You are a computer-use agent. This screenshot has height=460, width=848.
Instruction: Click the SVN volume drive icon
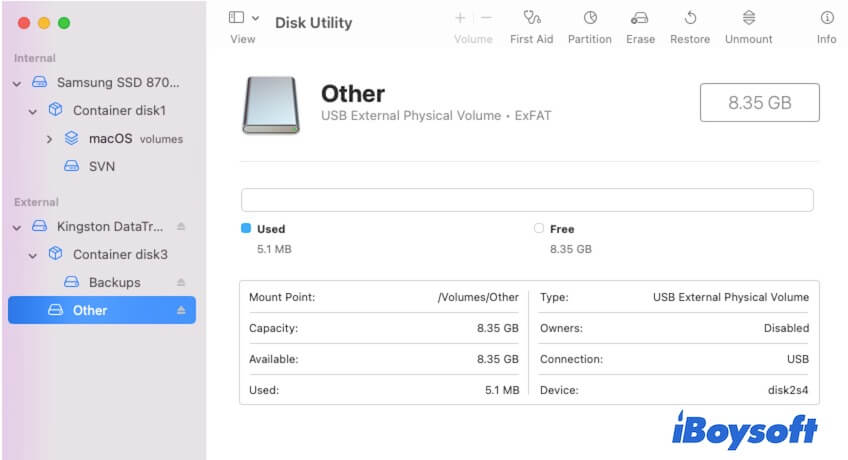(x=71, y=166)
